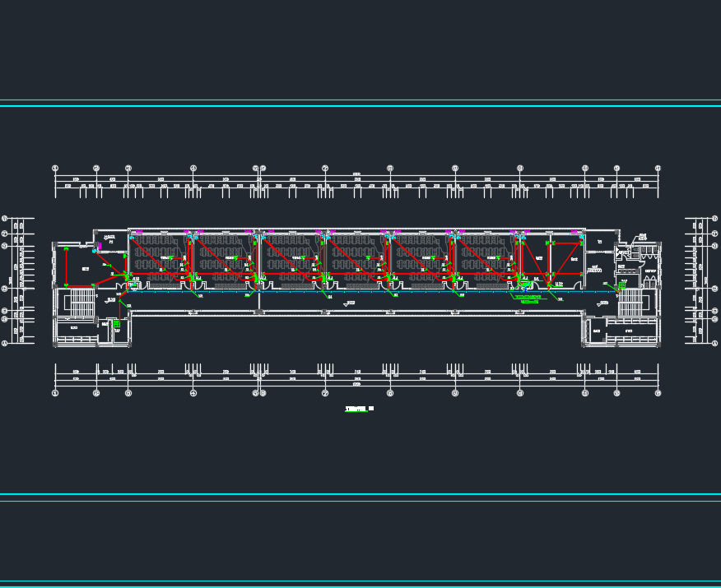
Task: Click the bottom-left grid axis bubble 1
Action: (55, 393)
